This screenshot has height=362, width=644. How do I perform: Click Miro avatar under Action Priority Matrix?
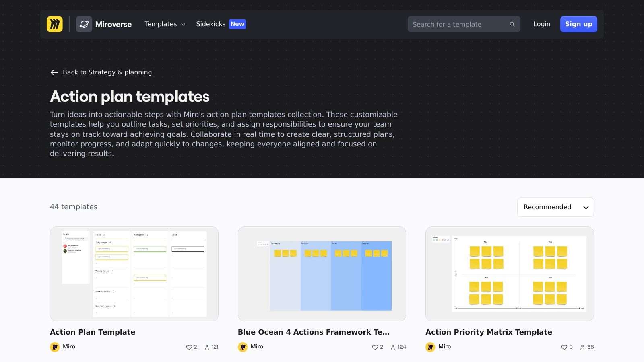(x=430, y=347)
